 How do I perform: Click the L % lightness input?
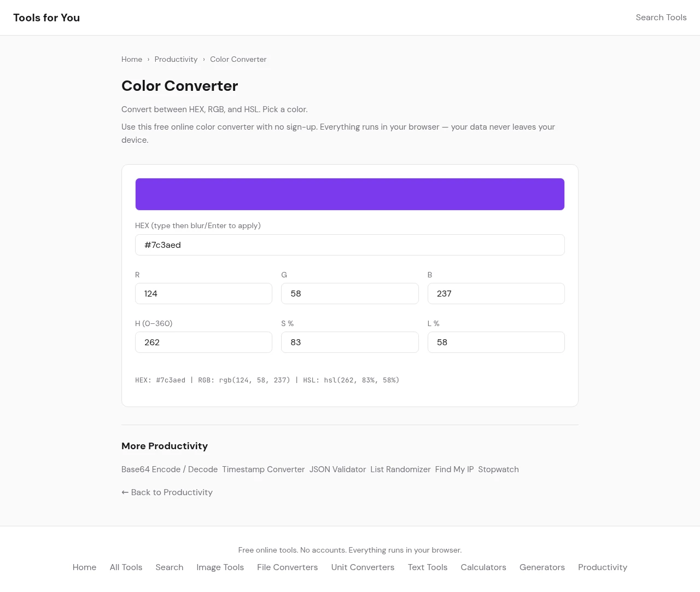[x=495, y=343]
